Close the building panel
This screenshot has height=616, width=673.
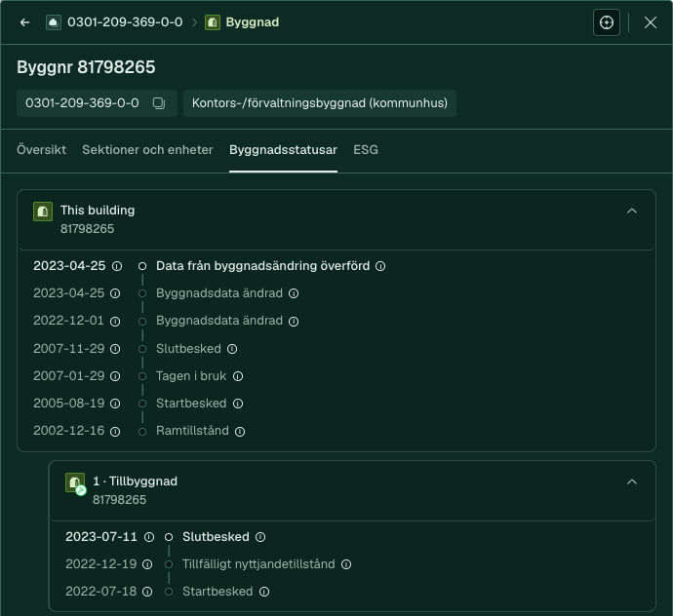point(651,22)
